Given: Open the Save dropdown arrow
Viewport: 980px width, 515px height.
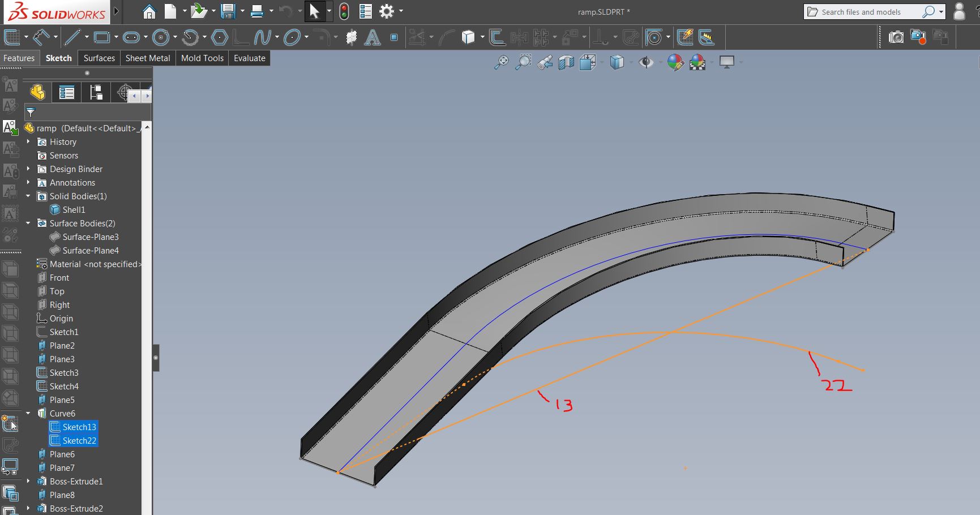Looking at the screenshot, I should (x=242, y=11).
